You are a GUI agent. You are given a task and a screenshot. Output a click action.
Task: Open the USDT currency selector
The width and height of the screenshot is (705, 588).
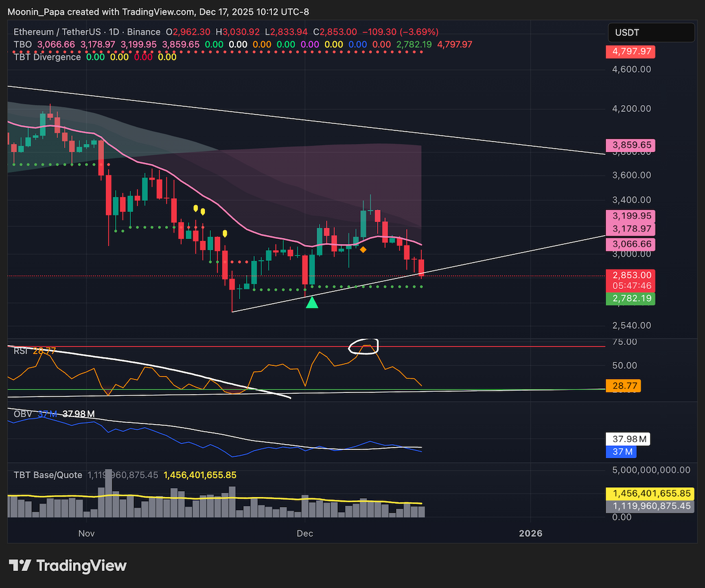tap(651, 33)
